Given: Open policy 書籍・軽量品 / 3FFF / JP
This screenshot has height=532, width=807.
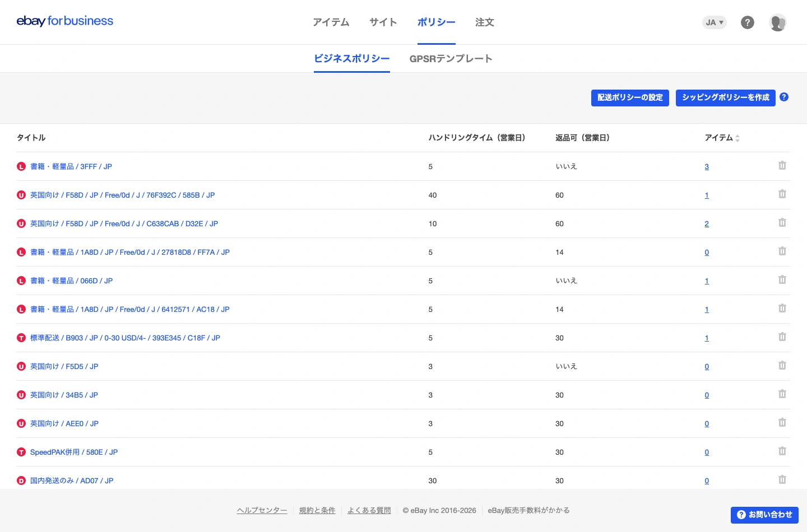Looking at the screenshot, I should click(x=71, y=166).
